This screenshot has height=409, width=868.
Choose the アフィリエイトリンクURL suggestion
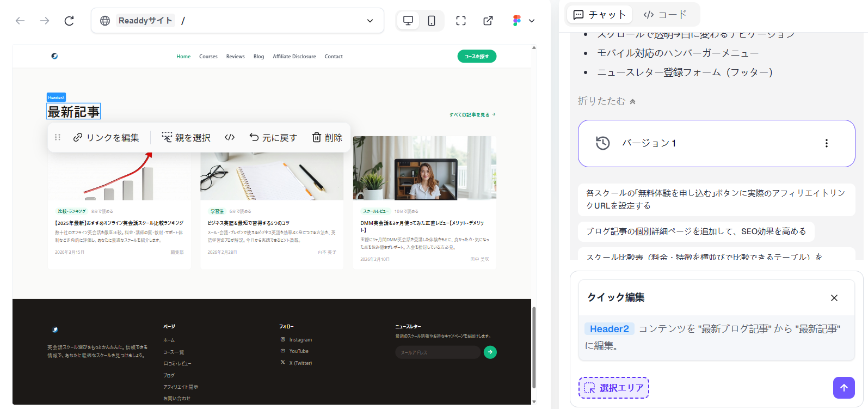point(716,199)
